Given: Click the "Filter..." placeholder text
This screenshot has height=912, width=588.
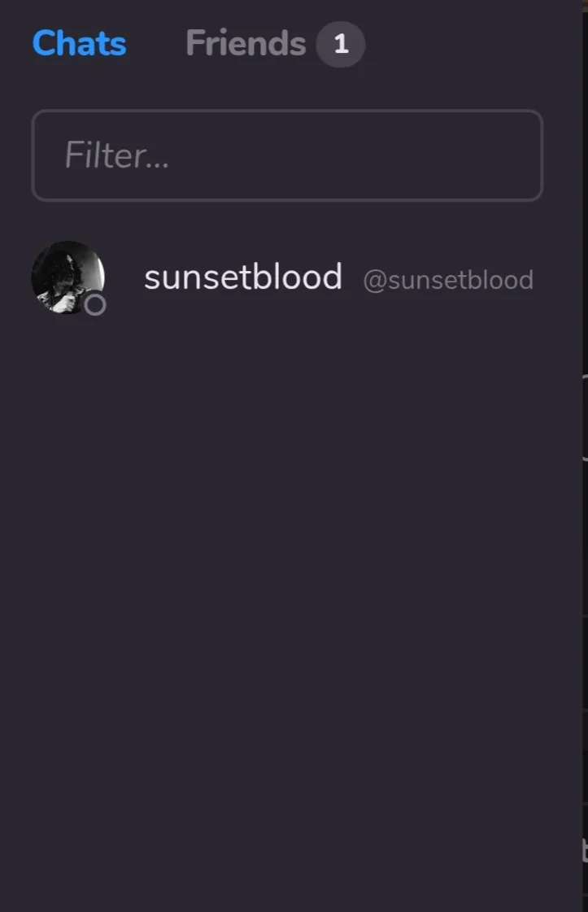Looking at the screenshot, I should click(x=117, y=155).
